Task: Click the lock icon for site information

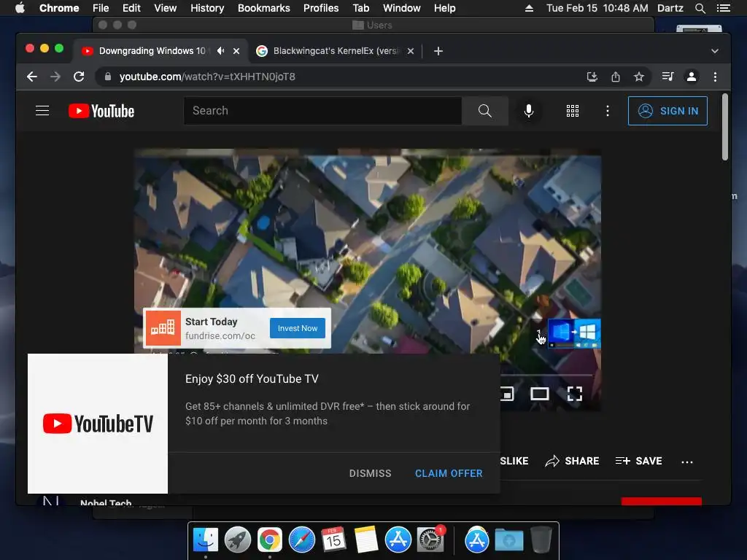Action: pos(108,77)
